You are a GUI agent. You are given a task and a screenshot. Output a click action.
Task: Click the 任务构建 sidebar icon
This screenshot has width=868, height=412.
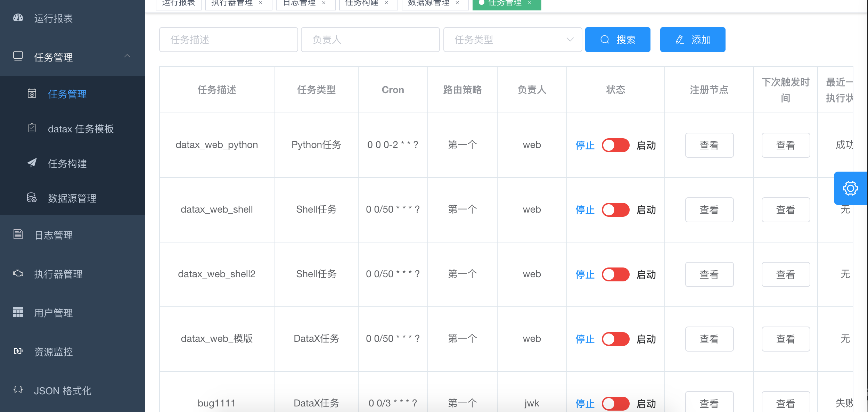click(31, 162)
